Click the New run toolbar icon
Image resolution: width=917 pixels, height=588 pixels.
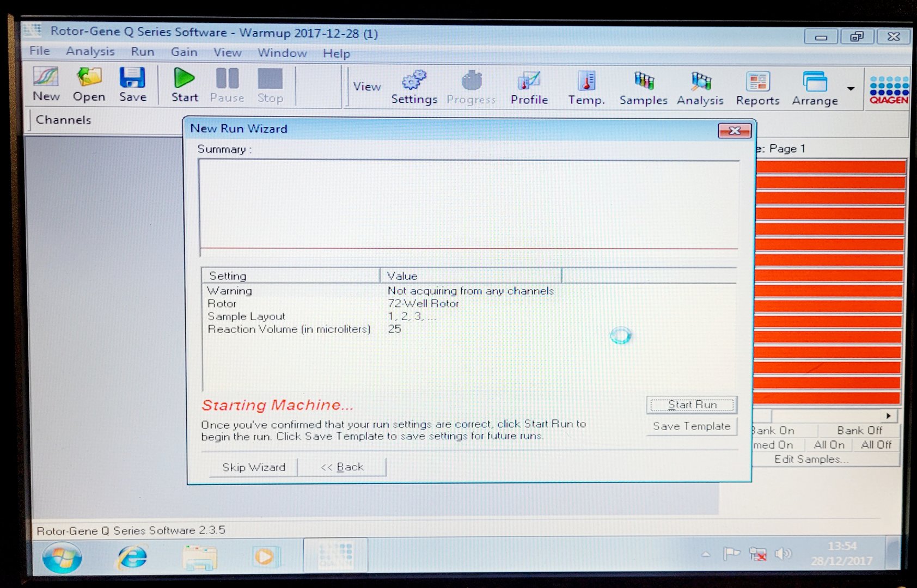click(46, 84)
